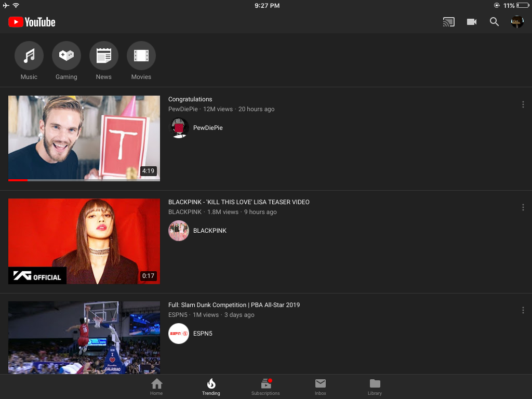Open the Subscriptions tab
Screen dimensions: 532x399
tap(265, 387)
